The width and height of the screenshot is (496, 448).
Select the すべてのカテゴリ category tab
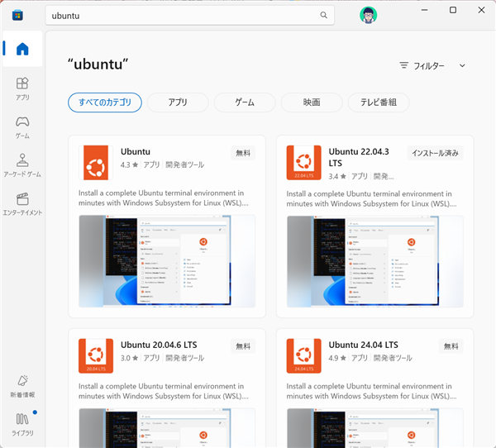[105, 102]
